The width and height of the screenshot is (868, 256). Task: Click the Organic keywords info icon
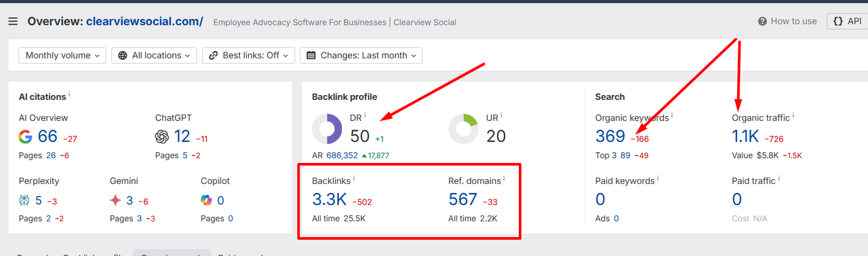point(672,115)
